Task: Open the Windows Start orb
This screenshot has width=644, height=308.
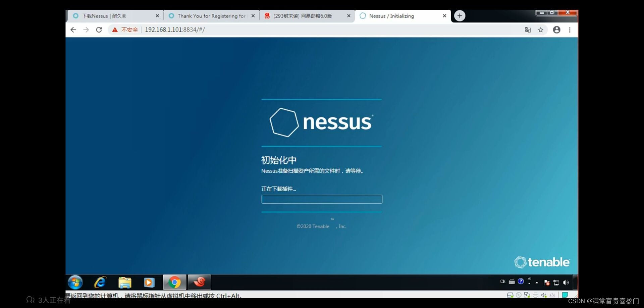Action: (x=75, y=282)
